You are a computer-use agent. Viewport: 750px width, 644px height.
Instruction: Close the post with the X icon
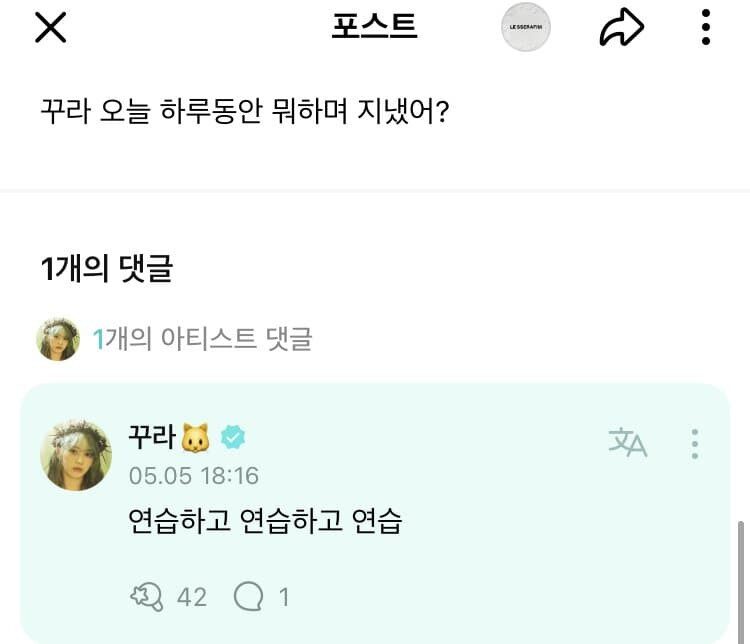[50, 27]
